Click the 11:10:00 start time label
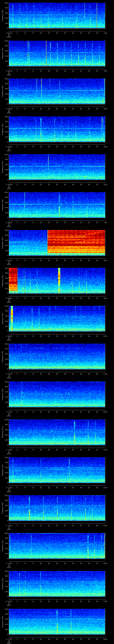114x644 pixels. click(9, 374)
